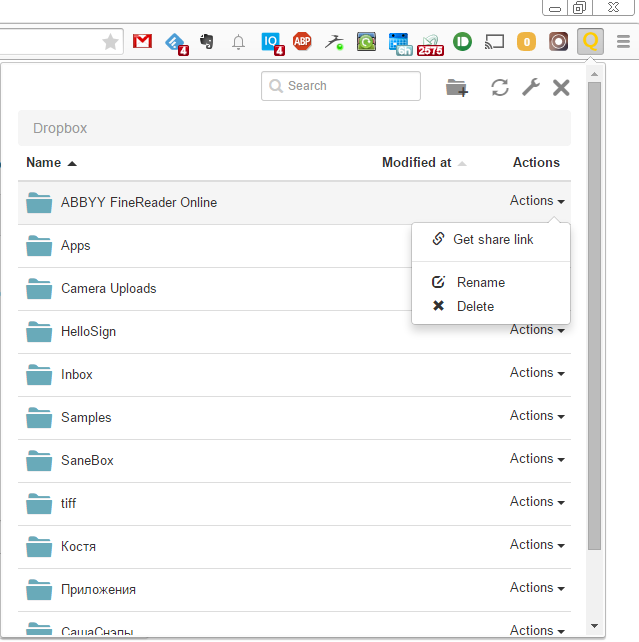Open the Gmail extension icon

point(142,41)
